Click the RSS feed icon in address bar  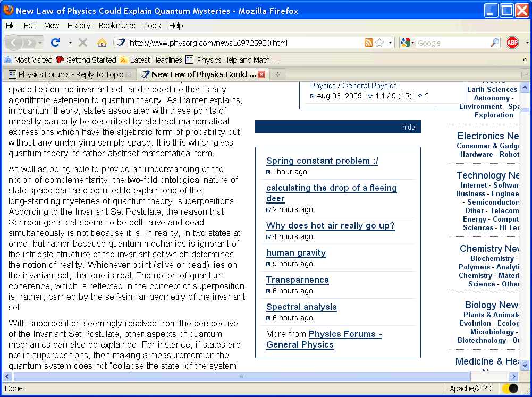tap(369, 43)
